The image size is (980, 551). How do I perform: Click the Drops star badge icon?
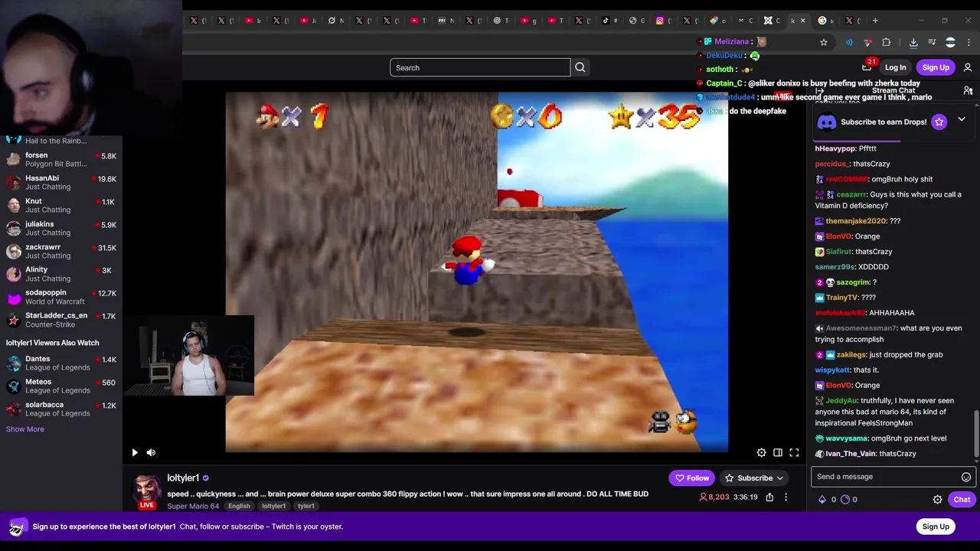pyautogui.click(x=939, y=122)
